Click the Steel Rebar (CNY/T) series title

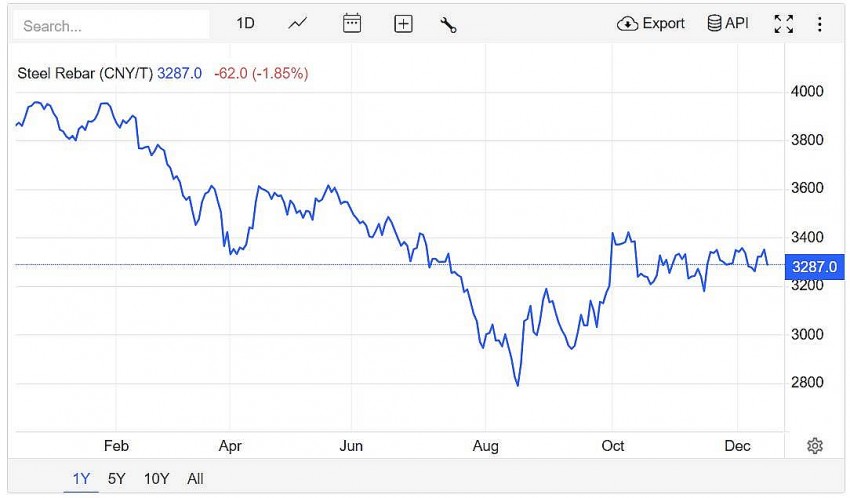click(85, 73)
